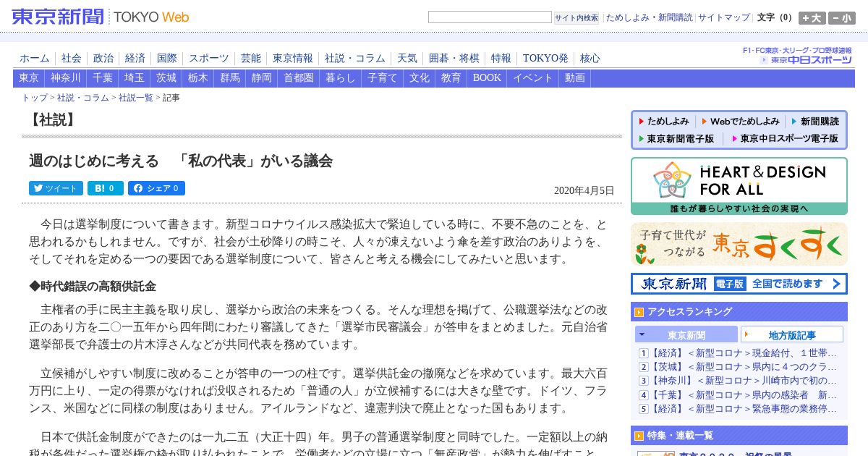Open BOOK in the blue bar
The height and width of the screenshot is (456, 868).
(x=487, y=78)
